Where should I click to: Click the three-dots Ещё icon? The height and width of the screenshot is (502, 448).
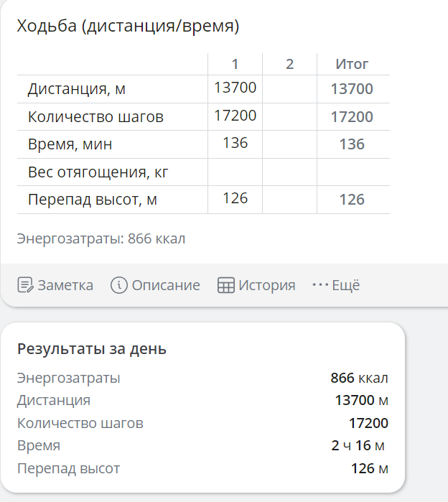pyautogui.click(x=320, y=285)
